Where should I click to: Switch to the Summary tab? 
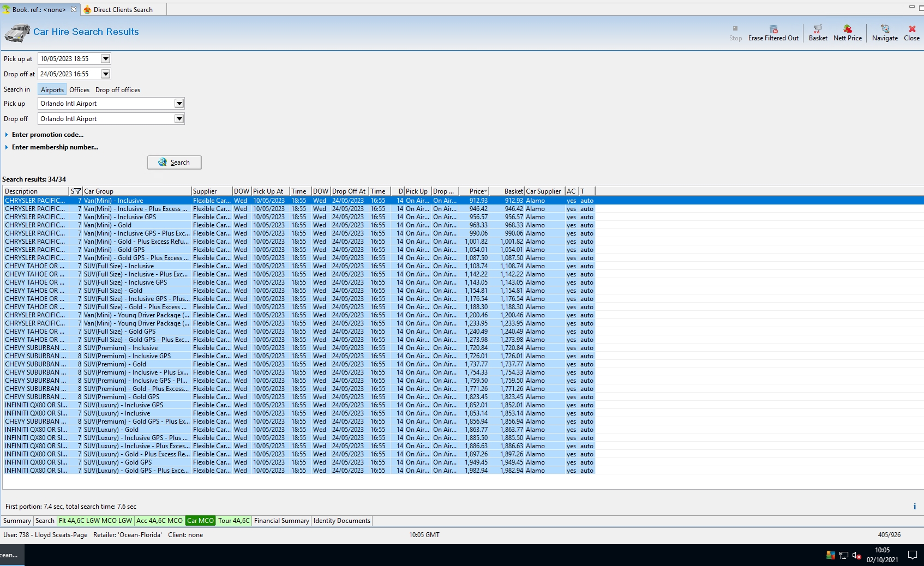17,521
